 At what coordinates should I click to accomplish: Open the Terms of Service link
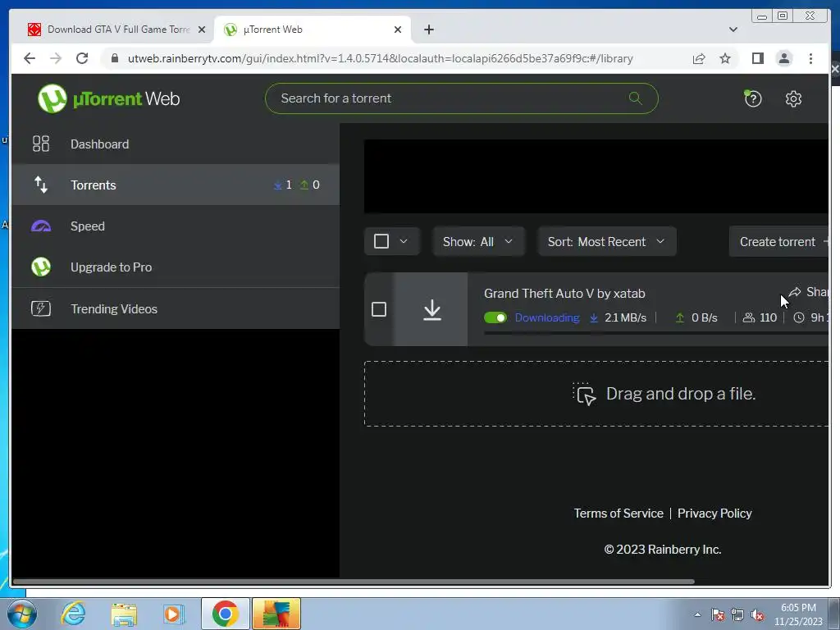(619, 514)
